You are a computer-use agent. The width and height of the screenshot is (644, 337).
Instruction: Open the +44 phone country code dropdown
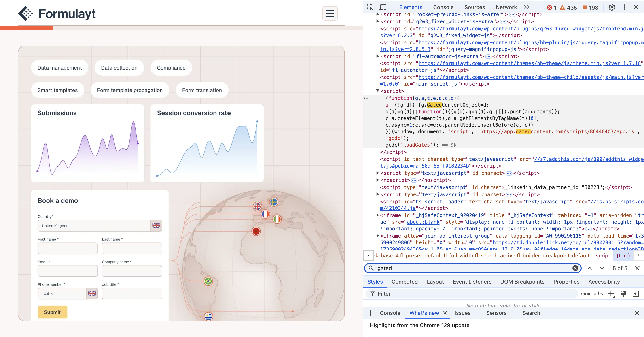(x=48, y=293)
